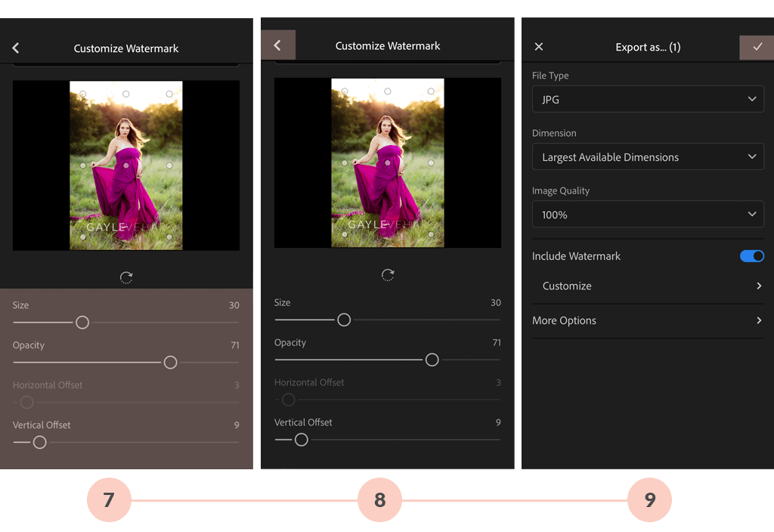Open the Image Quality dropdown set to 100%
The height and width of the screenshot is (532, 774).
pos(648,214)
